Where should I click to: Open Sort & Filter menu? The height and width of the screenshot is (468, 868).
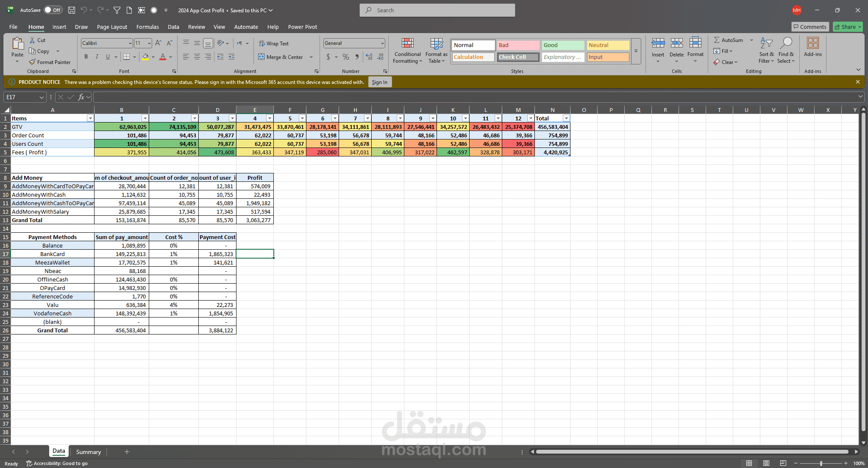(766, 50)
